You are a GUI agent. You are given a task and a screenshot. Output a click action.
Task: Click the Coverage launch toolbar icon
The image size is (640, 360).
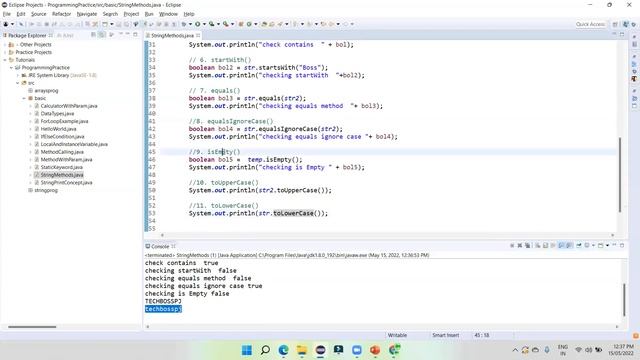click(211, 24)
